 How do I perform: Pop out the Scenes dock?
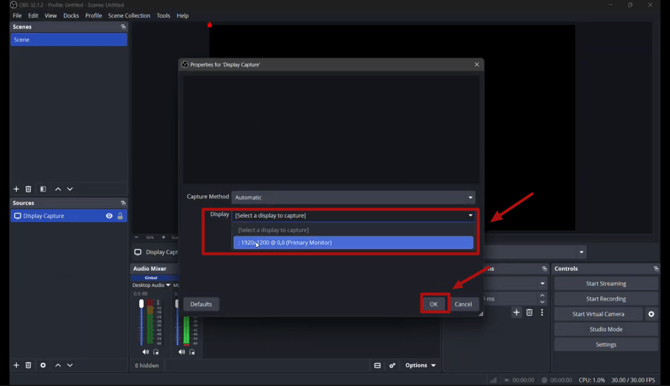123,27
